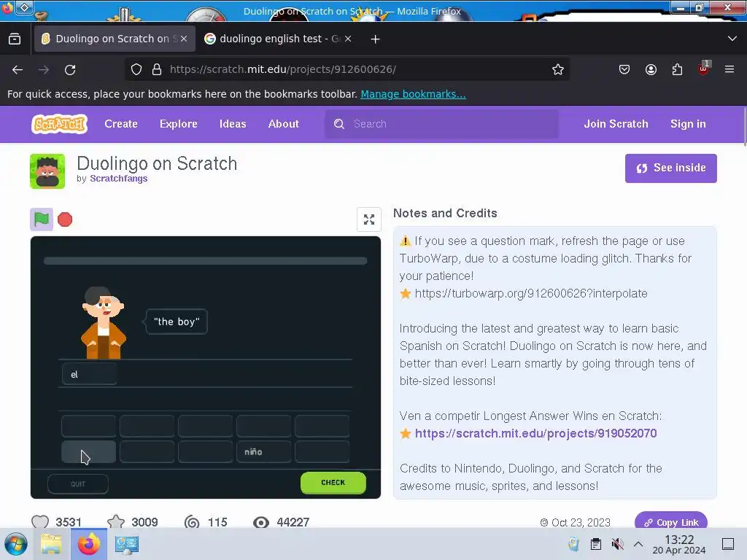
Task: Open the Create menu item
Action: (x=121, y=124)
